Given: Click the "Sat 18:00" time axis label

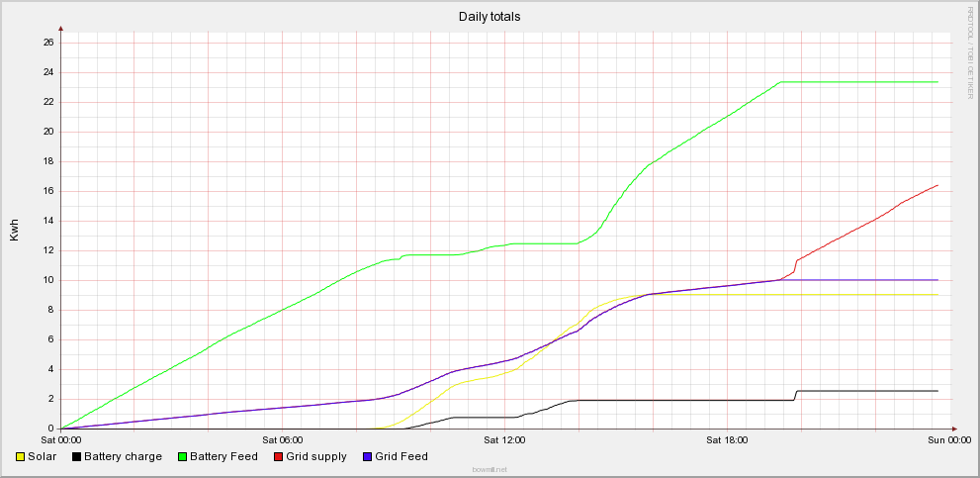Looking at the screenshot, I should [x=728, y=438].
